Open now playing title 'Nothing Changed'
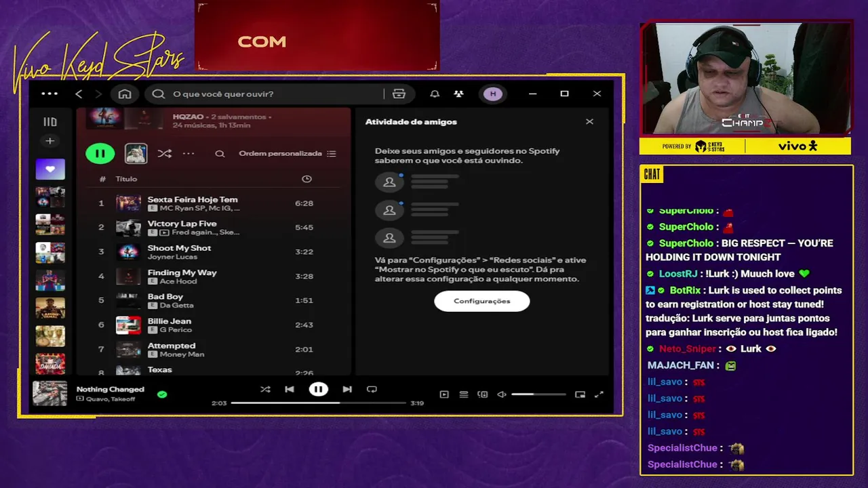This screenshot has height=488, width=868. [111, 389]
